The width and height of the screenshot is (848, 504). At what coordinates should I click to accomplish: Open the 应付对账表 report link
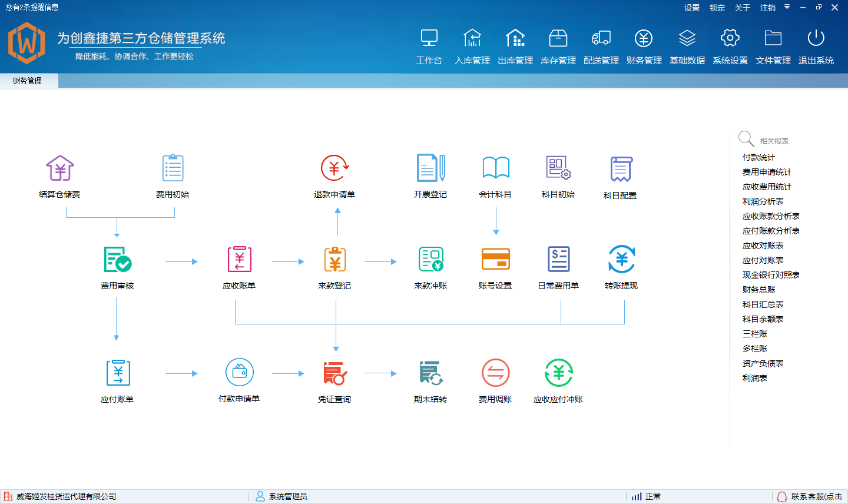coord(763,260)
